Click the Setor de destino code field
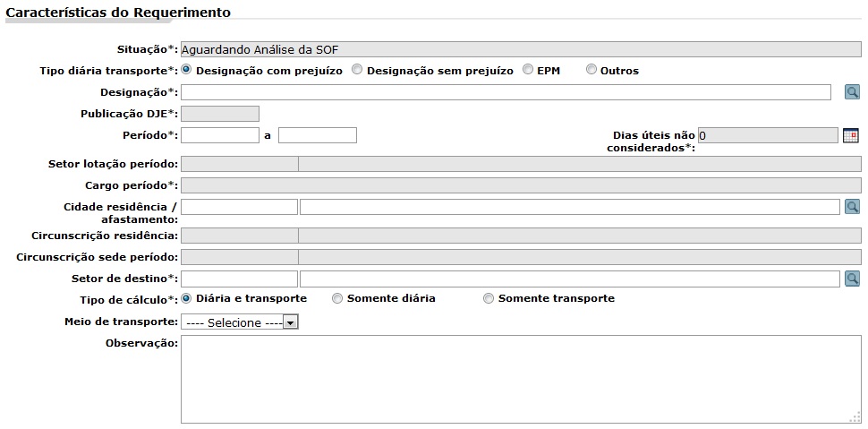This screenshot has height=429, width=868. tap(239, 279)
